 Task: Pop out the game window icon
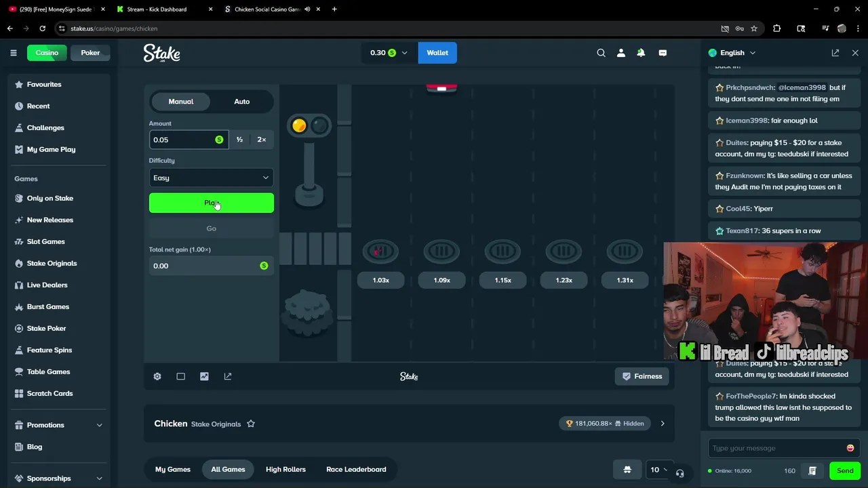tap(228, 376)
